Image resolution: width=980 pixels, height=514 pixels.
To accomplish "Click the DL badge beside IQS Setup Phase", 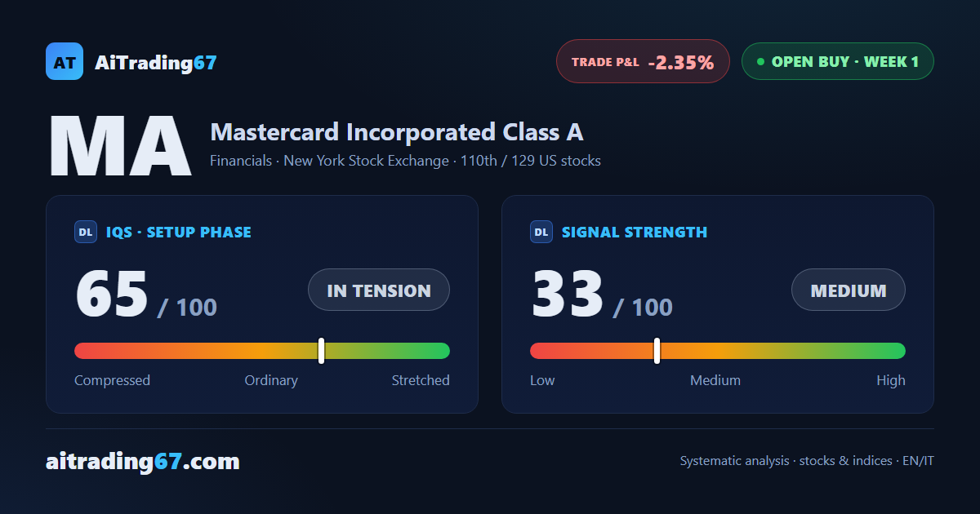I will [86, 233].
